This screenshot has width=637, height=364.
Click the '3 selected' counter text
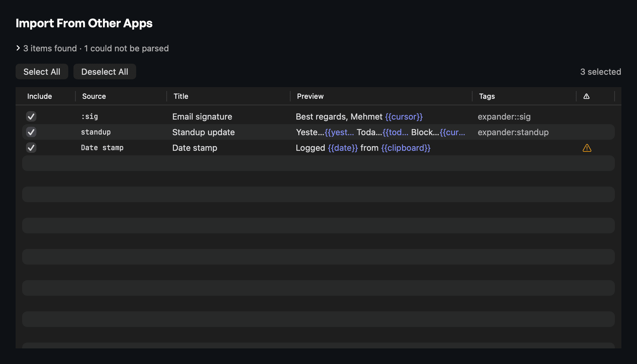601,72
